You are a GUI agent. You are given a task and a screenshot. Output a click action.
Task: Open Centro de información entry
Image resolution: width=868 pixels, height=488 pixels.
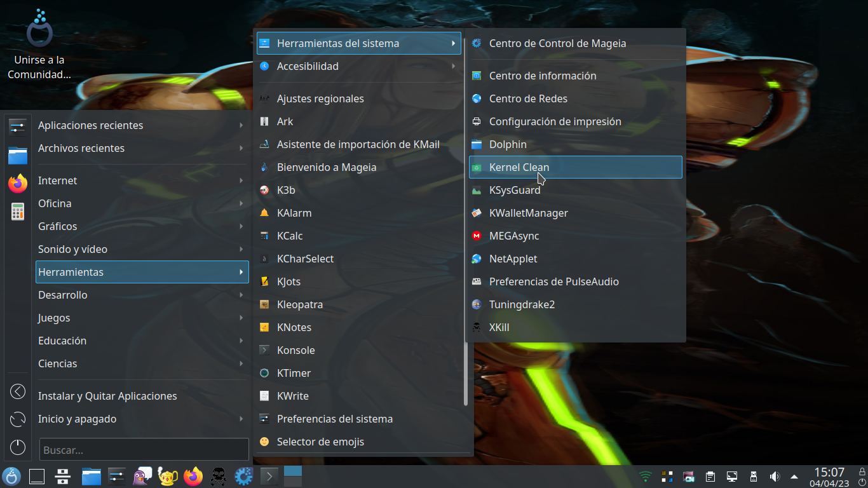pos(575,76)
